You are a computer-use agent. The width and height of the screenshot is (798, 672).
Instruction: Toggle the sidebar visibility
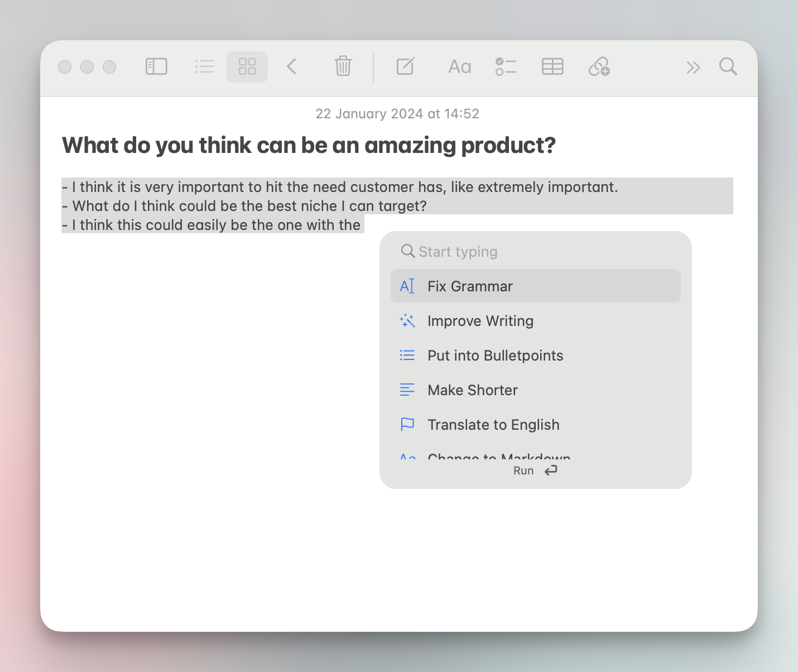click(x=156, y=66)
